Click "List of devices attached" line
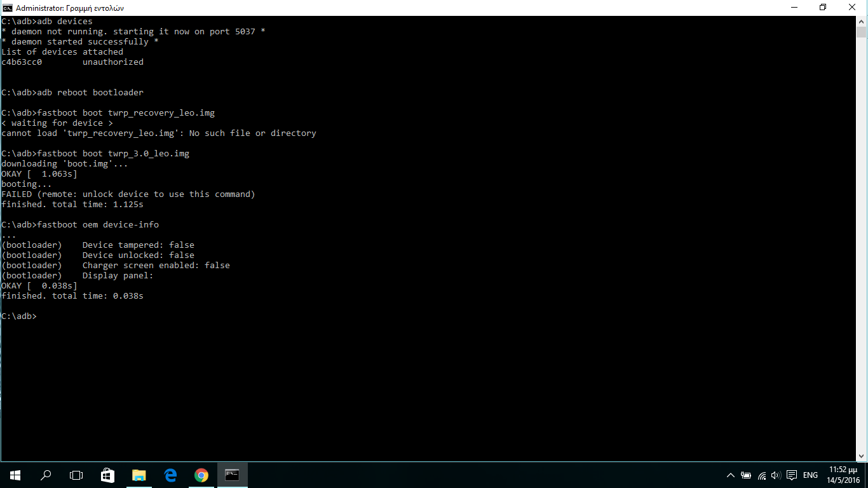The image size is (868, 488). (62, 52)
